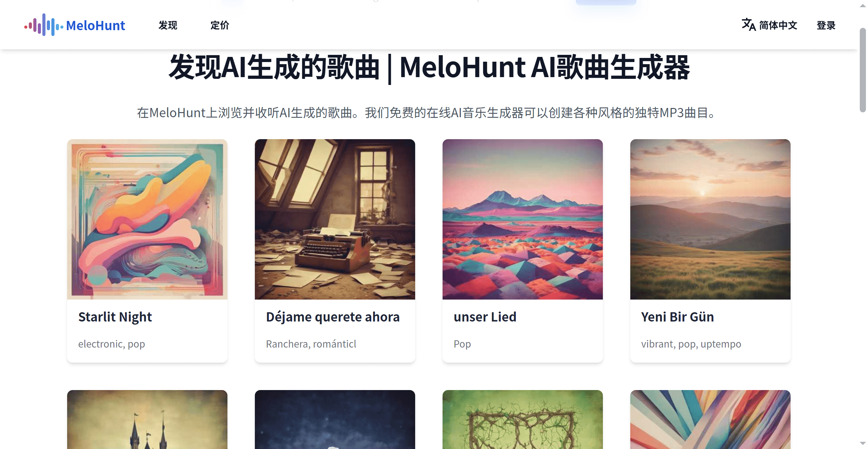Click the MeloHunt brand name link

pyautogui.click(x=96, y=25)
